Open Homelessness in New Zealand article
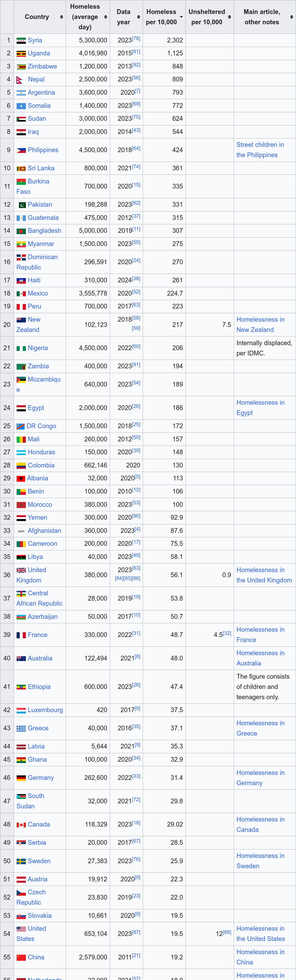This screenshot has width=296, height=980. pyautogui.click(x=261, y=325)
